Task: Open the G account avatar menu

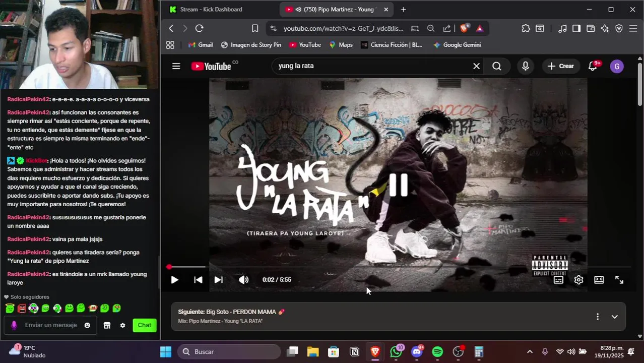Action: coord(617,67)
